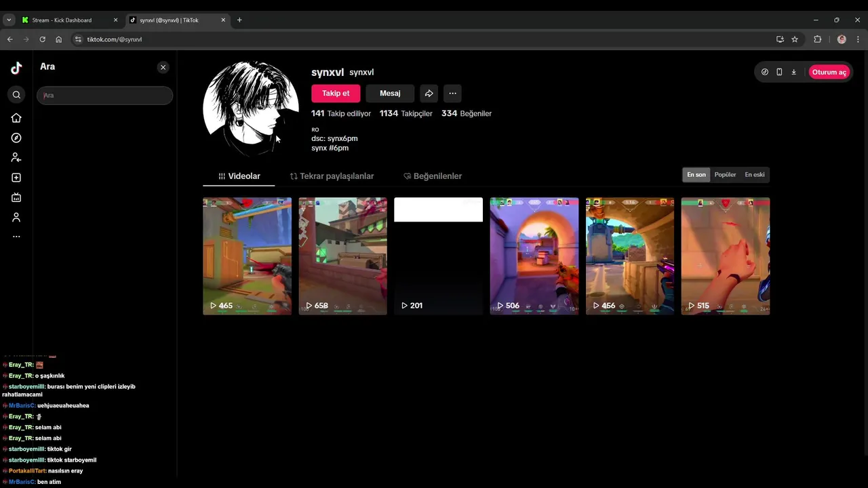Open the 1134 Takipçiler list

point(406,113)
